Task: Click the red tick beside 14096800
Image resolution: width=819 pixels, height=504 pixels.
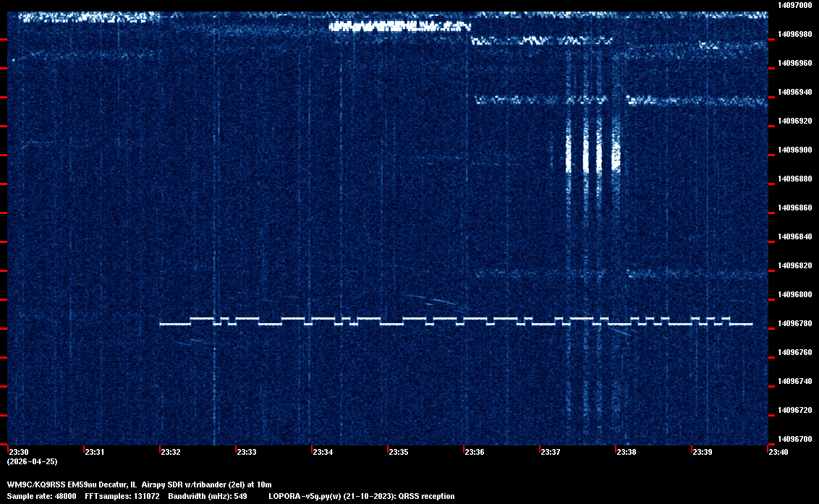Action: coord(4,300)
